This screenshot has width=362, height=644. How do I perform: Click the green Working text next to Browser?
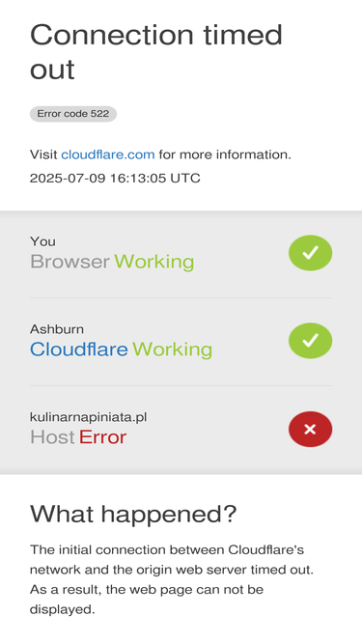[x=153, y=262]
